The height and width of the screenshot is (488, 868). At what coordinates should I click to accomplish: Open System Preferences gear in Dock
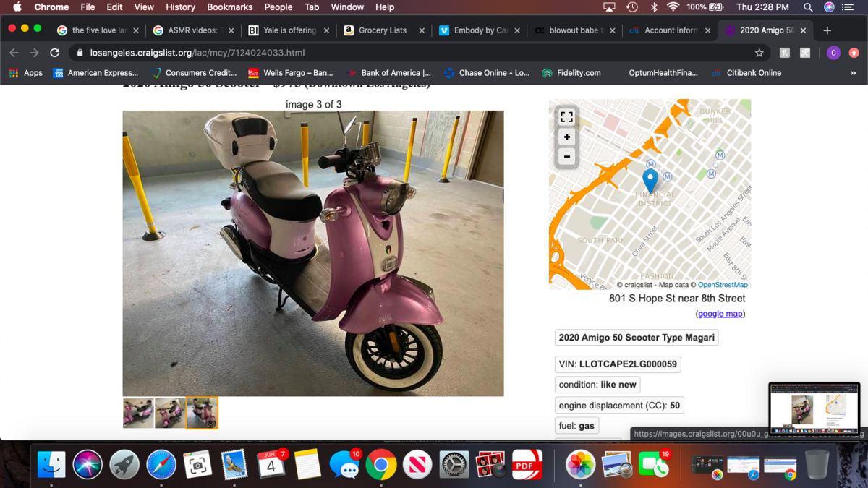454,465
